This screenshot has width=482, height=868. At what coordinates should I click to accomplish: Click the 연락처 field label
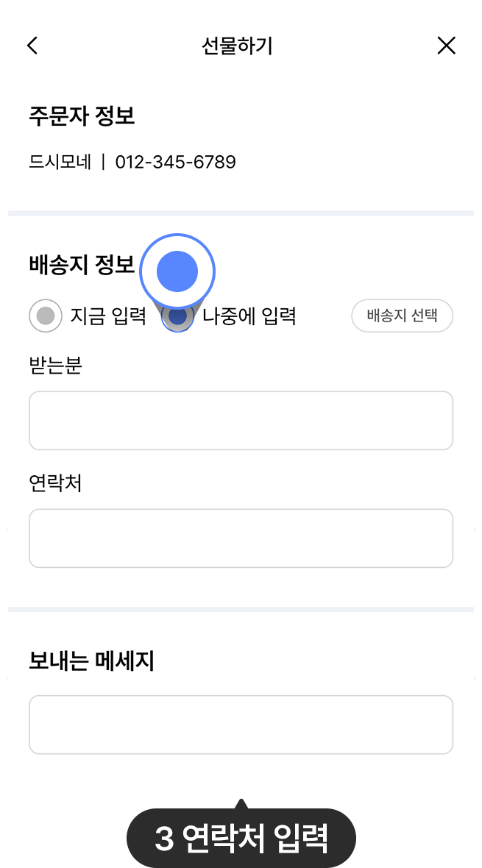click(x=55, y=483)
